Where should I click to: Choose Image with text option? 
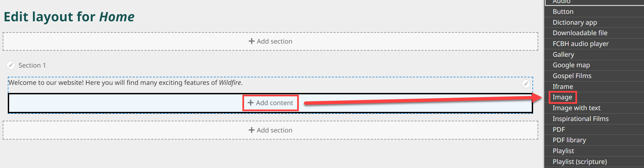(x=576, y=108)
